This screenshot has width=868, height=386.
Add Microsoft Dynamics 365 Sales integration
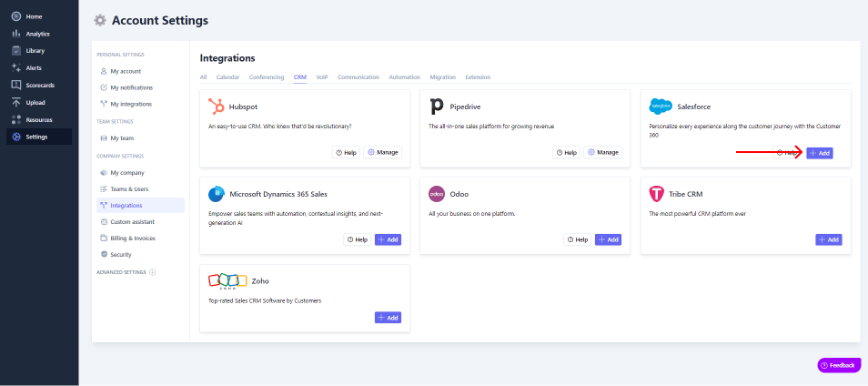point(388,239)
